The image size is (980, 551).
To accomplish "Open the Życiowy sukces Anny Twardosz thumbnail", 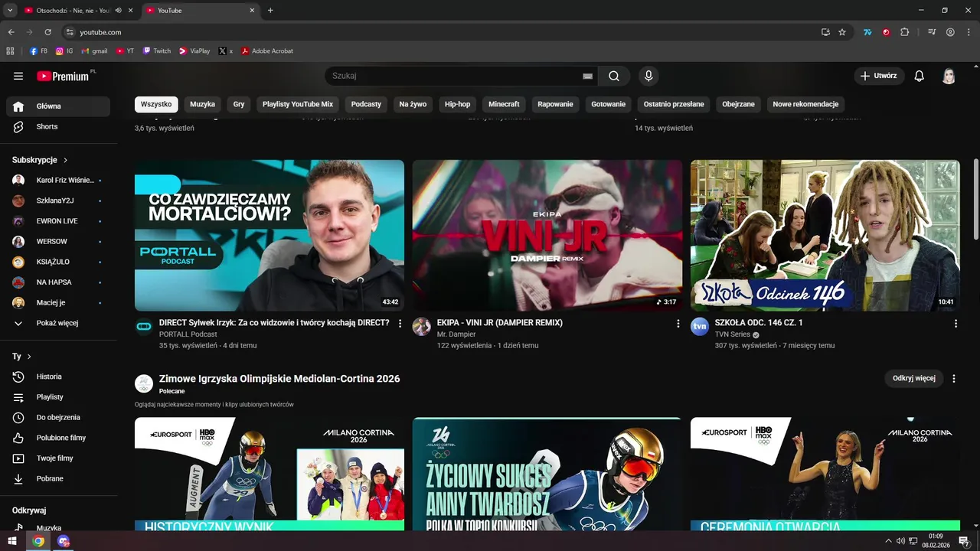I will [x=547, y=474].
